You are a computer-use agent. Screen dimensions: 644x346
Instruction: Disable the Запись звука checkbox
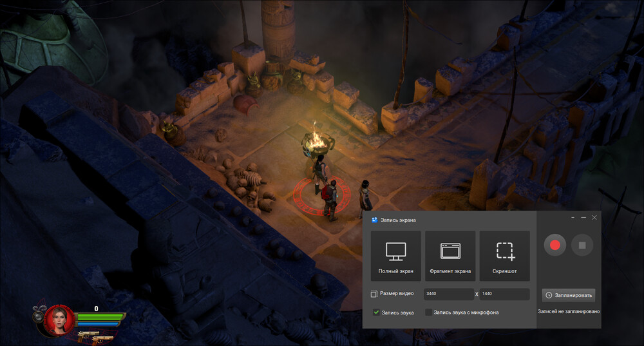[x=376, y=312]
